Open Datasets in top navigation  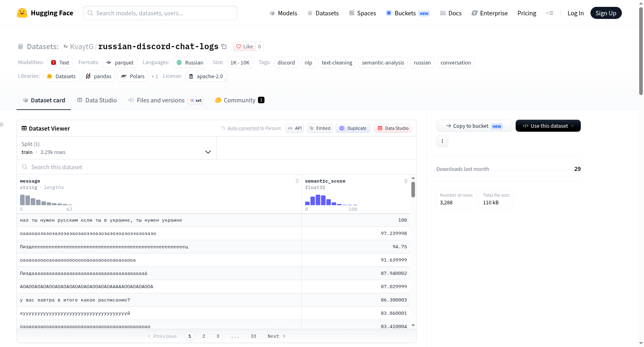click(x=323, y=13)
